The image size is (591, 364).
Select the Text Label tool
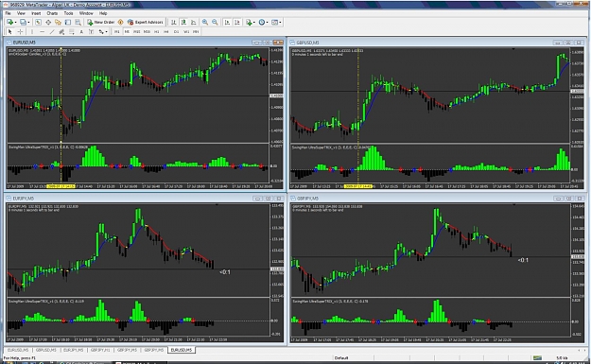coord(91,31)
